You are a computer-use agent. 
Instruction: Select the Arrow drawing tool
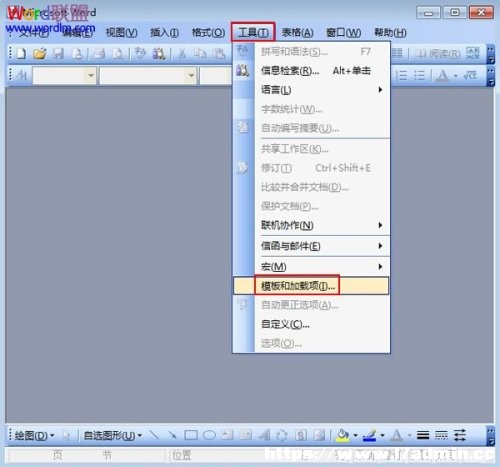[172, 435]
